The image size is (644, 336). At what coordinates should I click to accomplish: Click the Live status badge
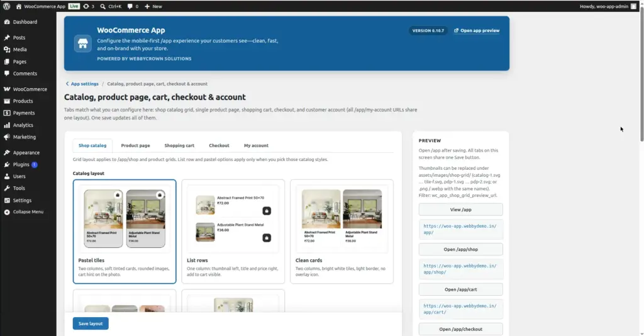(x=74, y=6)
